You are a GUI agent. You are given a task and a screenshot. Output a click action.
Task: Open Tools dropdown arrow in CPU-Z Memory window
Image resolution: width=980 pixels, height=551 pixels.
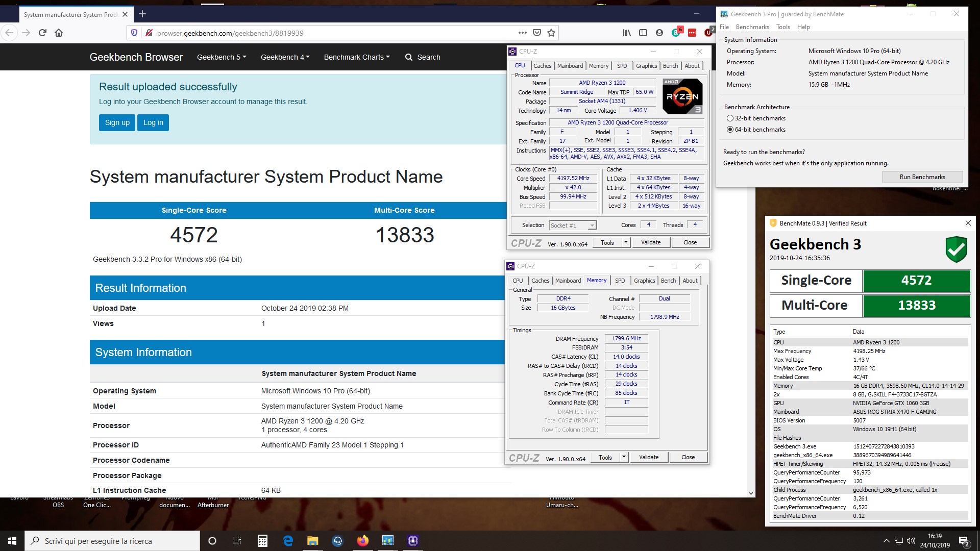624,457
